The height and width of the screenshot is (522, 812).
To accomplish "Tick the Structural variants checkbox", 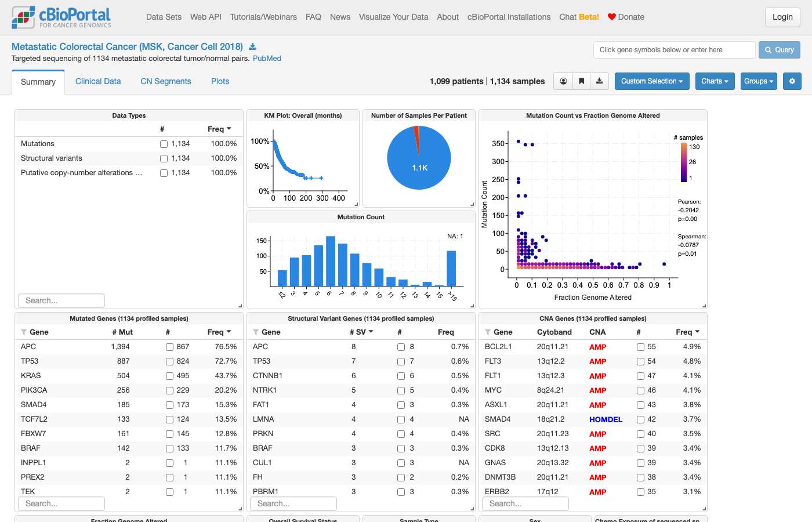I will click(x=164, y=158).
